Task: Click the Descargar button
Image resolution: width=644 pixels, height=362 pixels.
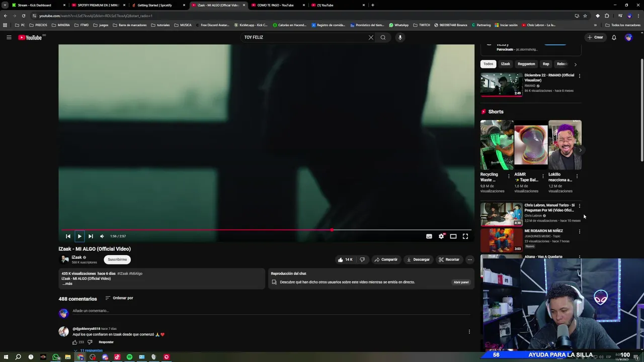Action: 418,259
